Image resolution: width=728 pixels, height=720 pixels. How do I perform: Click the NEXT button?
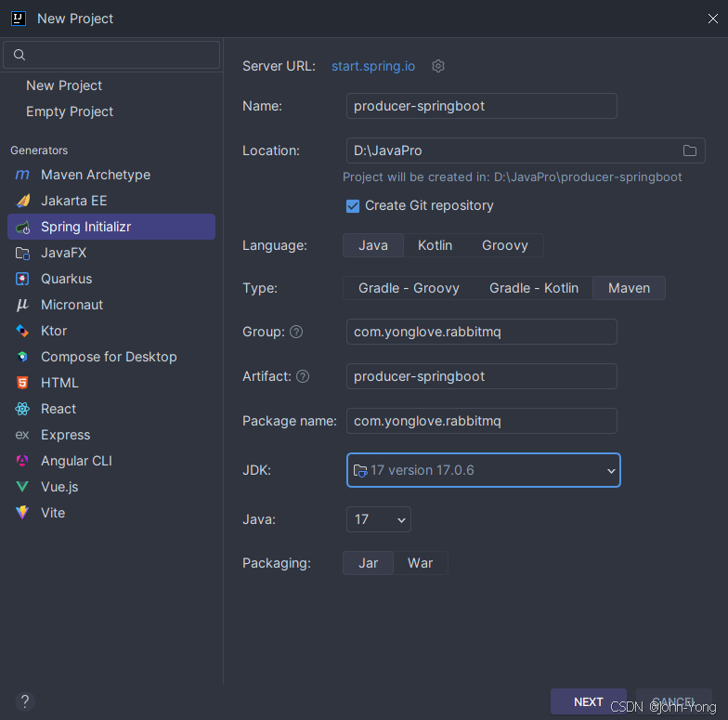coord(589,701)
